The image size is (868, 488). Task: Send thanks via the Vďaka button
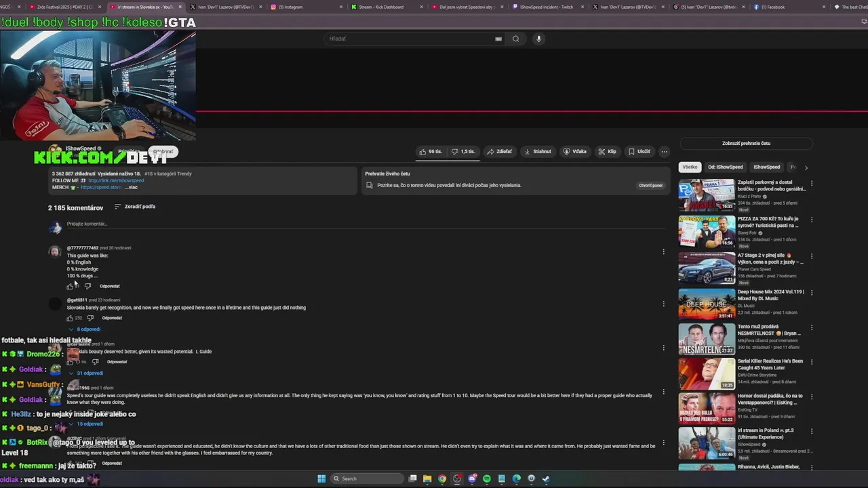[x=575, y=152]
